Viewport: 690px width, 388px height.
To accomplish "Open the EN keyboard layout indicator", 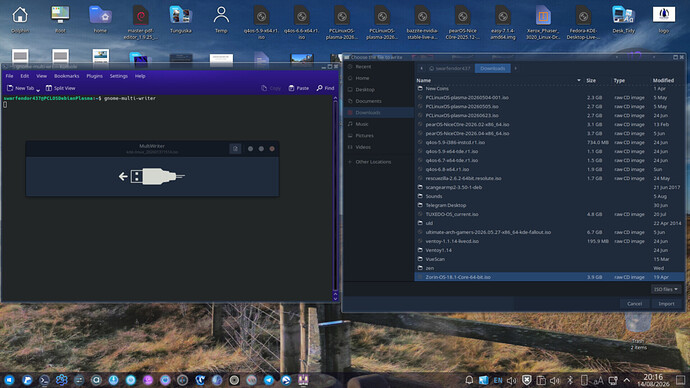I will [x=498, y=380].
